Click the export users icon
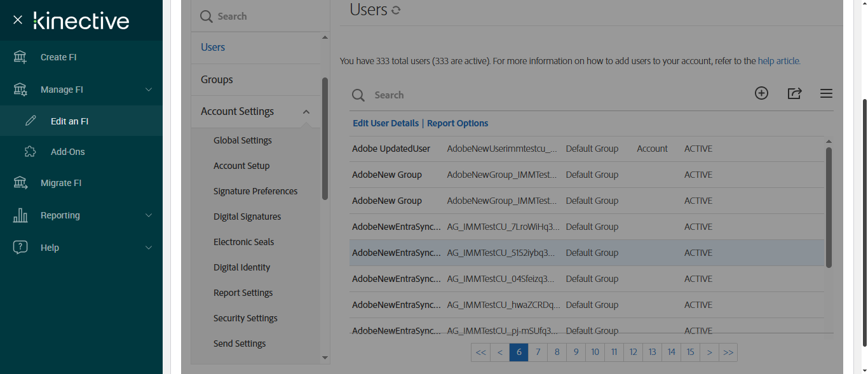 coord(794,93)
